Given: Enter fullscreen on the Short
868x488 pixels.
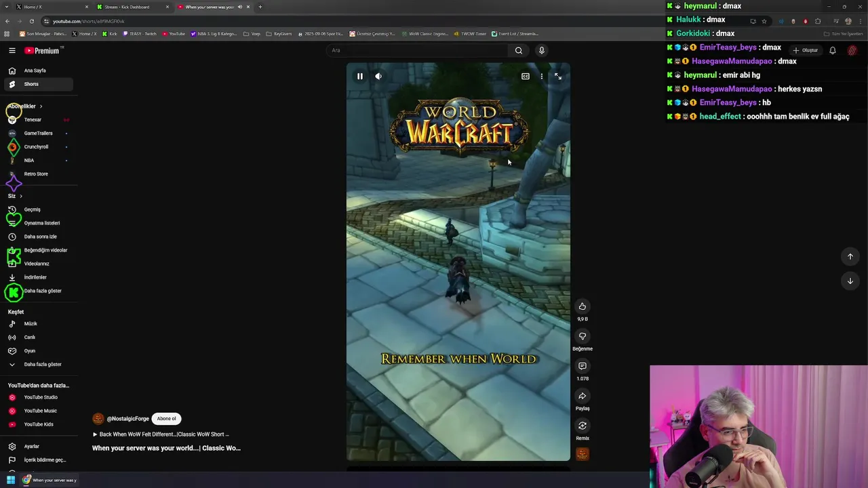Looking at the screenshot, I should click(558, 77).
